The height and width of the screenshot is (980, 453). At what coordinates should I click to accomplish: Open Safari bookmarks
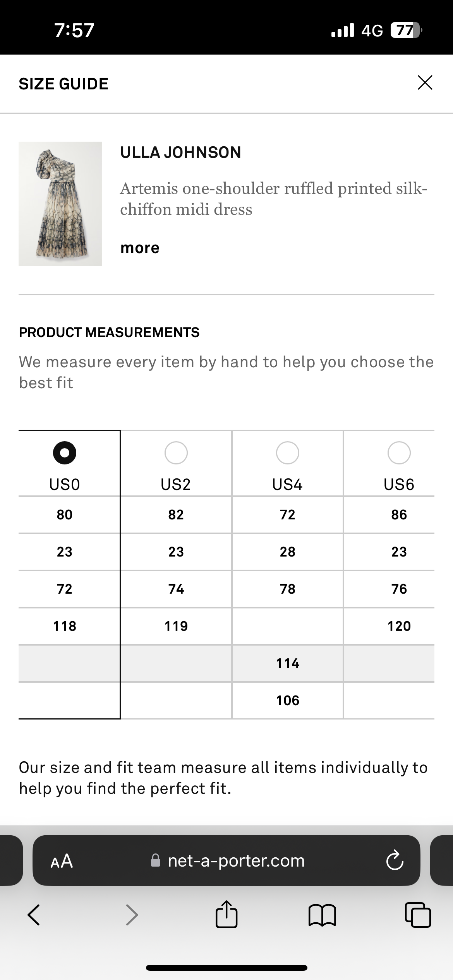coord(322,915)
